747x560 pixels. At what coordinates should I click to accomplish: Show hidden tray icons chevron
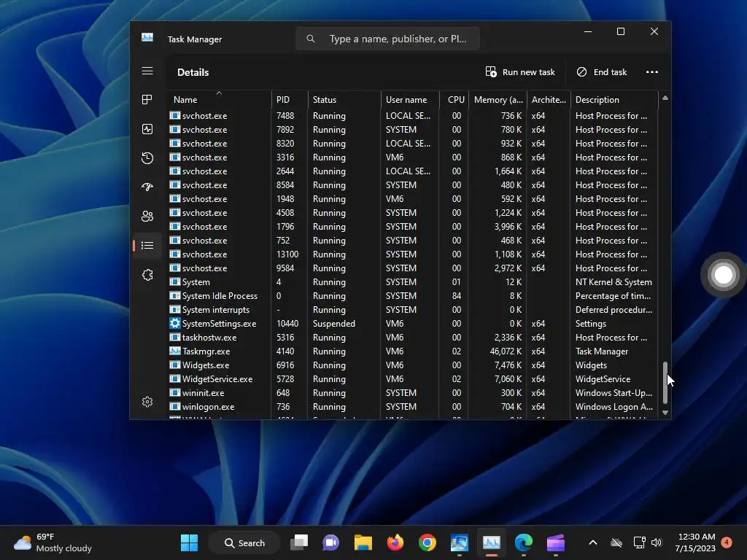tap(593, 542)
